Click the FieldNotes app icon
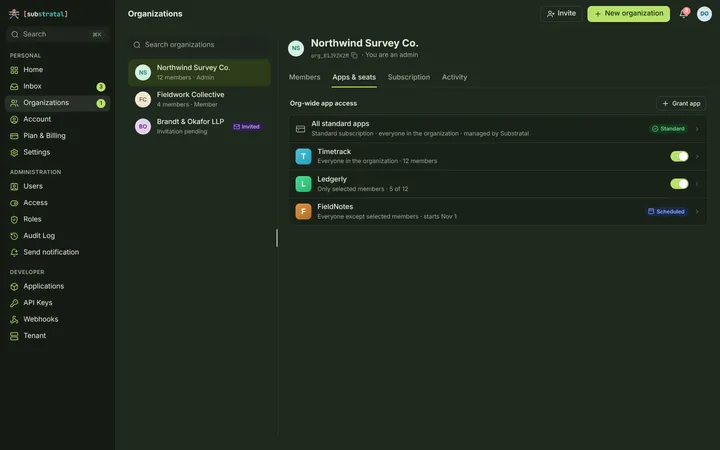Screen dimensions: 720x450 pos(303,212)
